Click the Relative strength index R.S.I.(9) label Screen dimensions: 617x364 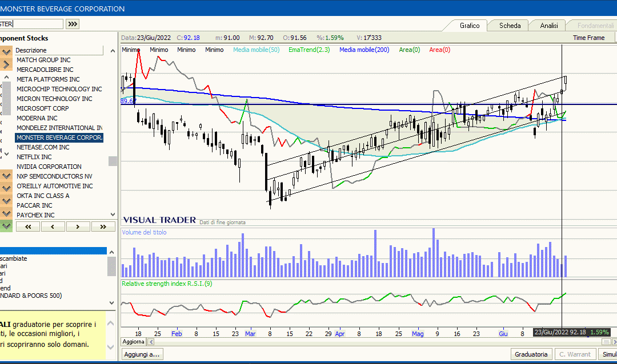coord(167,284)
